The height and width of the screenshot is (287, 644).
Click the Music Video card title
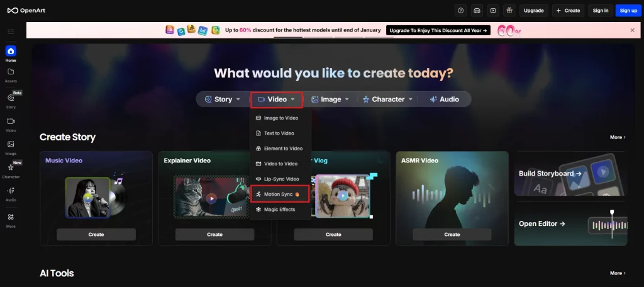[x=64, y=160]
